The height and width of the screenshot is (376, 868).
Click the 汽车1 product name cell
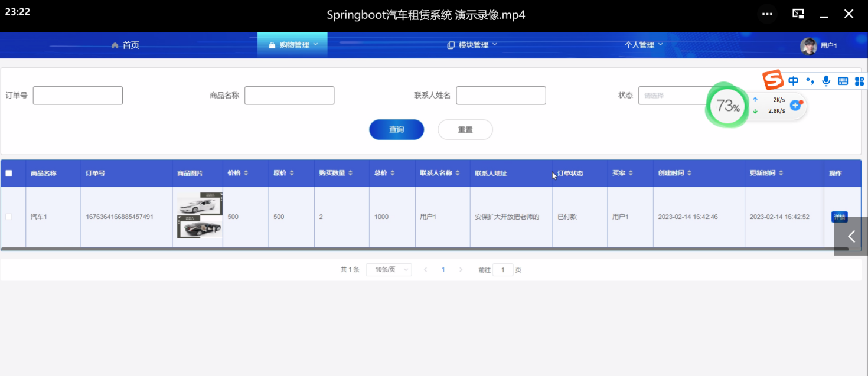38,217
